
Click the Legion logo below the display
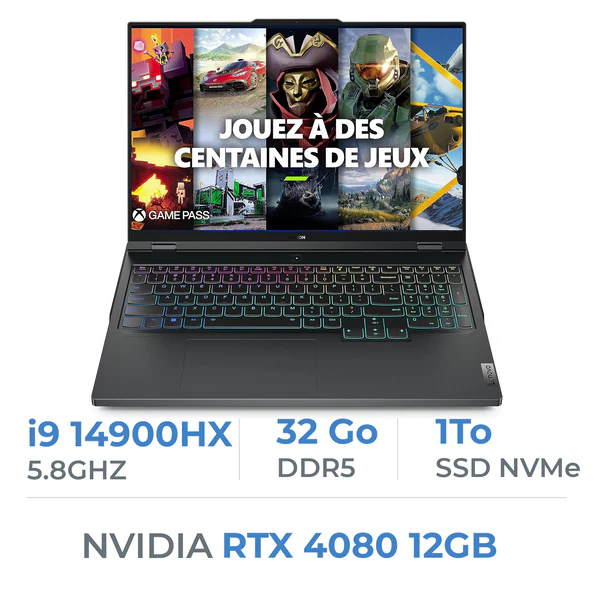[297, 238]
